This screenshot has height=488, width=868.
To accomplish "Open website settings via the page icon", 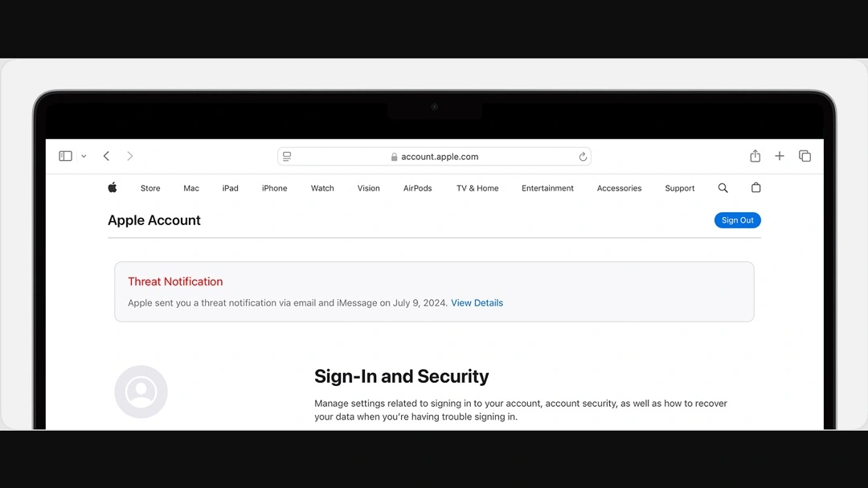I will (x=287, y=156).
